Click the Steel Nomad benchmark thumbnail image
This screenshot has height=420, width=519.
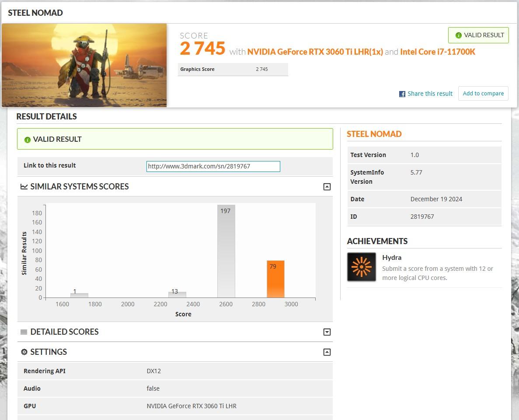click(84, 65)
